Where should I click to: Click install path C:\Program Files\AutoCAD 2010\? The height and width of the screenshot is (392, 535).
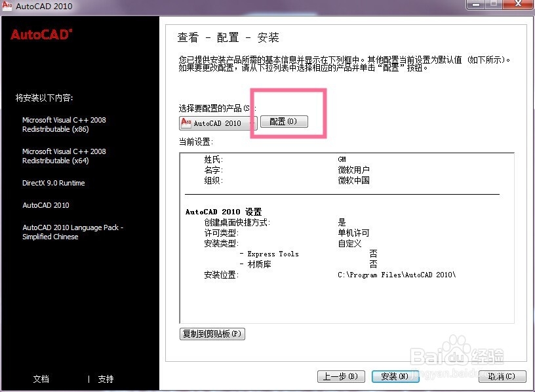[397, 275]
